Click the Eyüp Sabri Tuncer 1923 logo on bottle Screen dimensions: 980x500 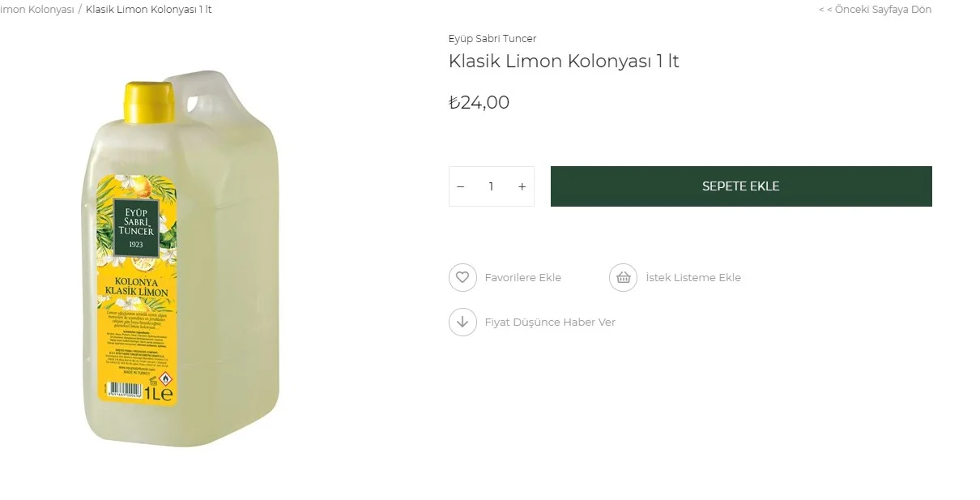tap(135, 221)
